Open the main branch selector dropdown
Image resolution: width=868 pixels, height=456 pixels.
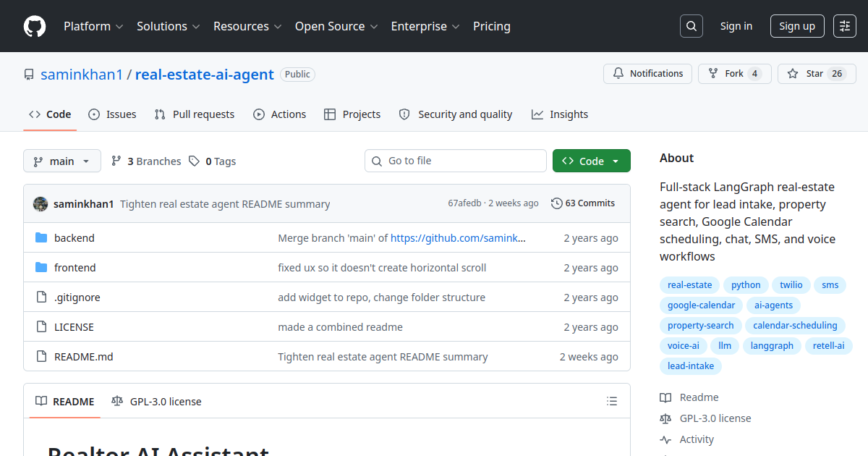(61, 161)
